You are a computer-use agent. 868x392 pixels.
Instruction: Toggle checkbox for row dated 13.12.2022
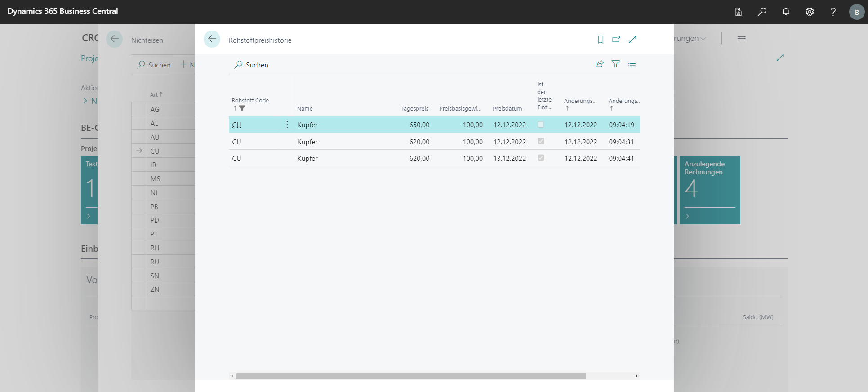tap(541, 158)
